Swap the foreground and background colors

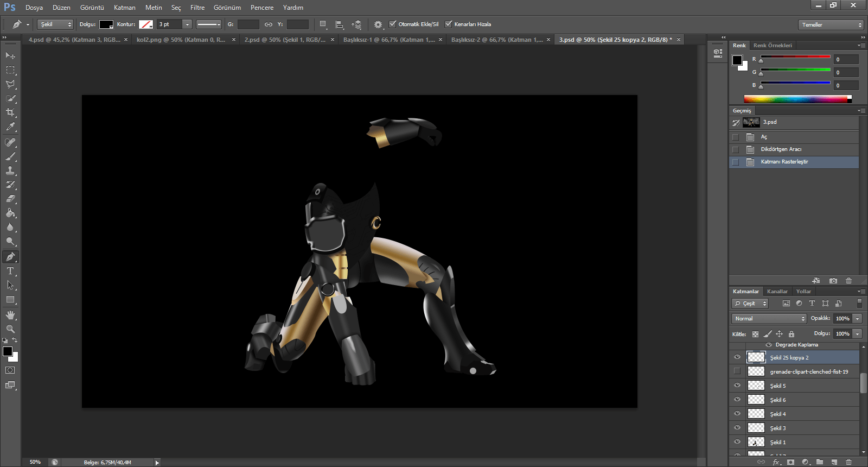[15, 340]
